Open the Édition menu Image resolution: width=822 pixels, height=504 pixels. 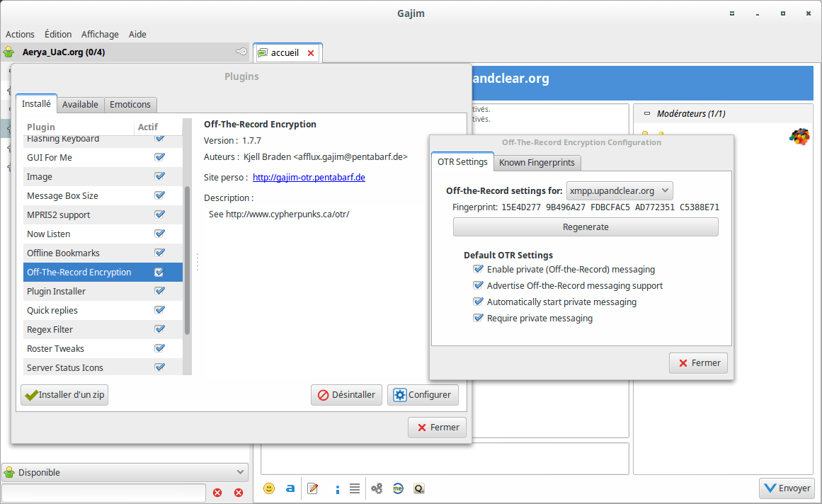58,34
